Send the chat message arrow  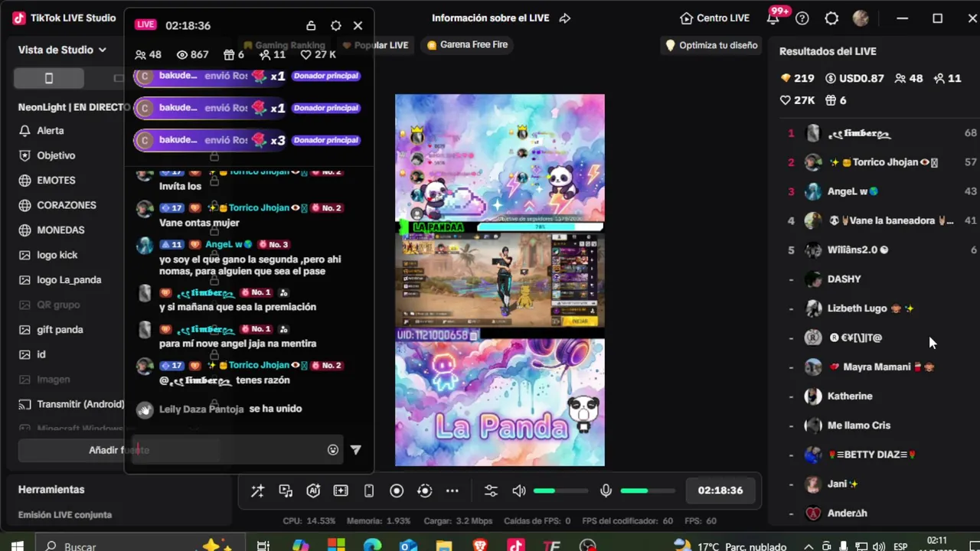[x=355, y=450]
